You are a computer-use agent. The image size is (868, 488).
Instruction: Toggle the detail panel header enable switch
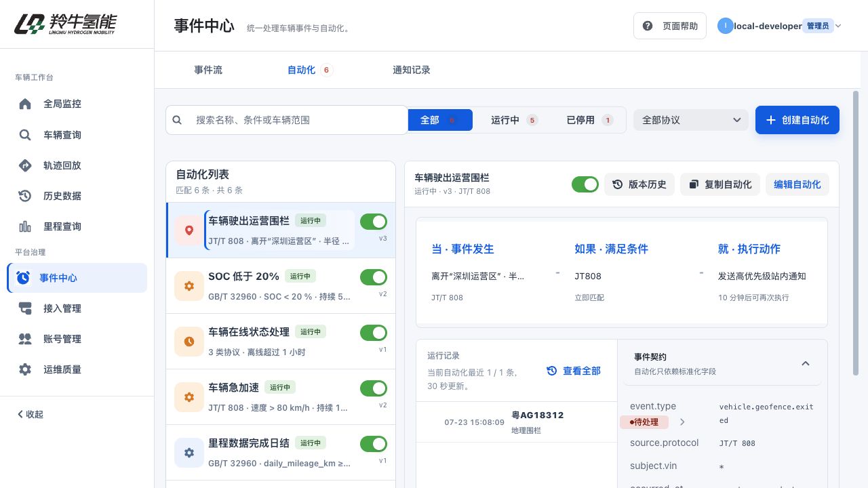[585, 184]
